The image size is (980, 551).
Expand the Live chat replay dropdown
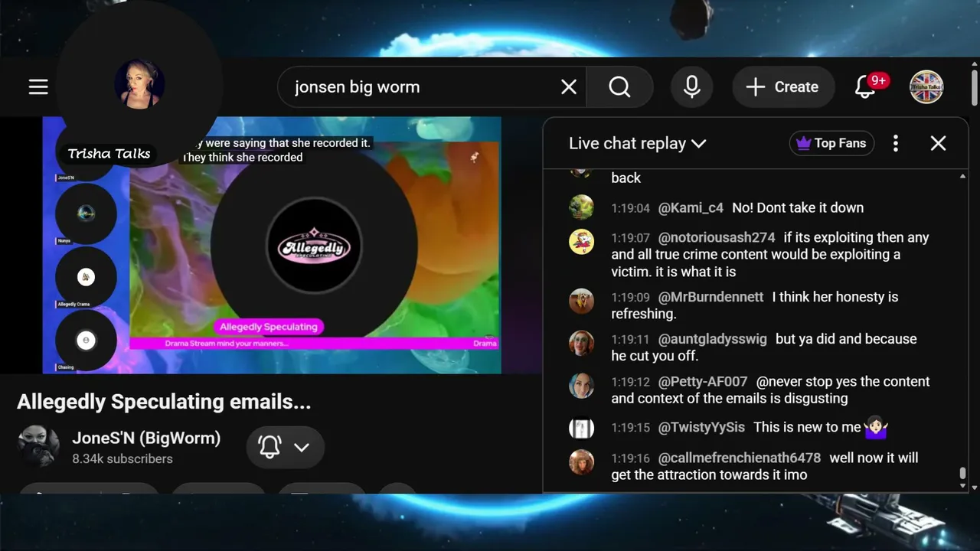coord(637,143)
